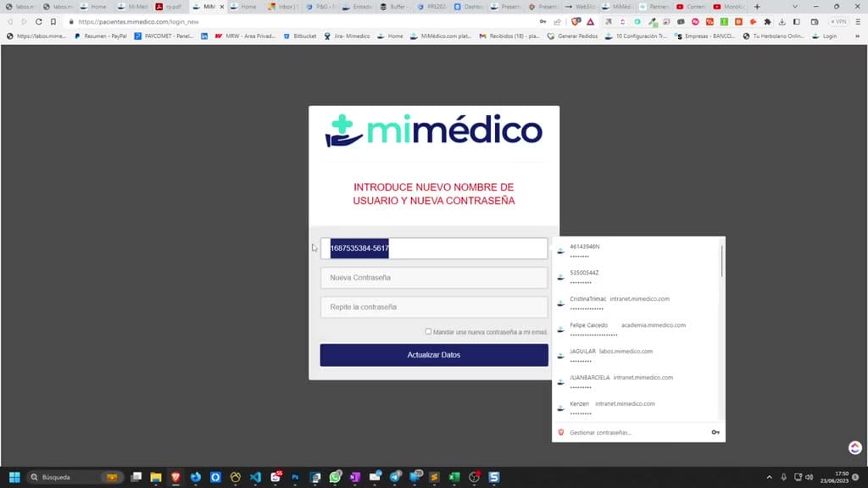Screen dimensions: 868x488
Task: Click the Brave Shields lion icon
Action: pos(576,21)
